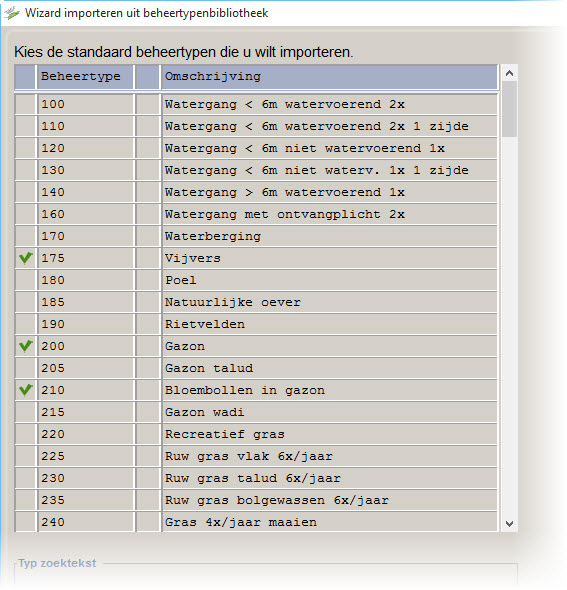The height and width of the screenshot is (590, 567).
Task: Click beheertype code 225
Action: (x=53, y=456)
